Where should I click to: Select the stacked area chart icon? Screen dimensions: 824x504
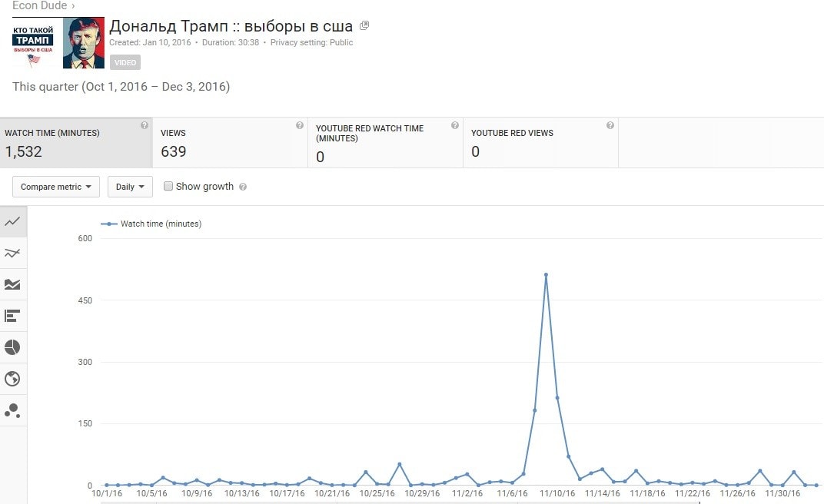(x=12, y=284)
